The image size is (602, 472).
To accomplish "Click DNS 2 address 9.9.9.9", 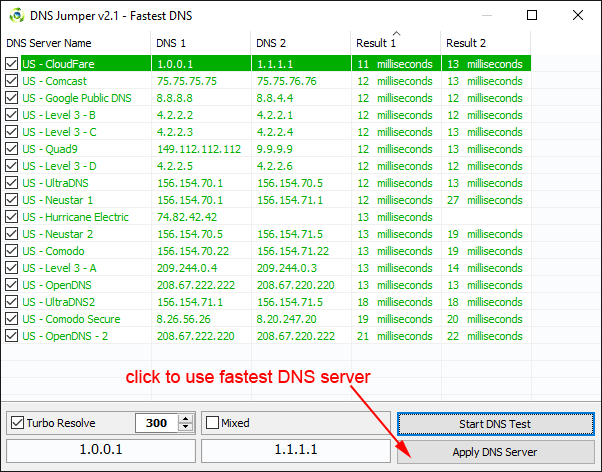I will (275, 149).
